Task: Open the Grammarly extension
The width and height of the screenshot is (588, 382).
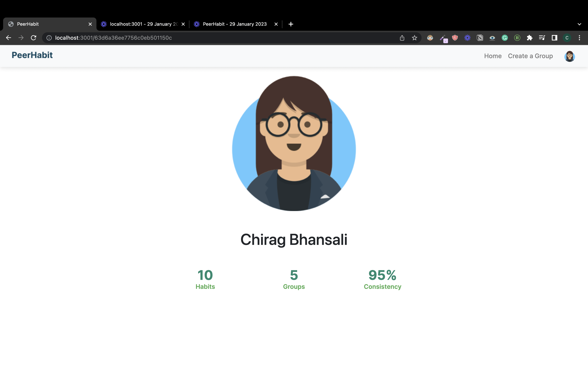Action: pos(505,38)
